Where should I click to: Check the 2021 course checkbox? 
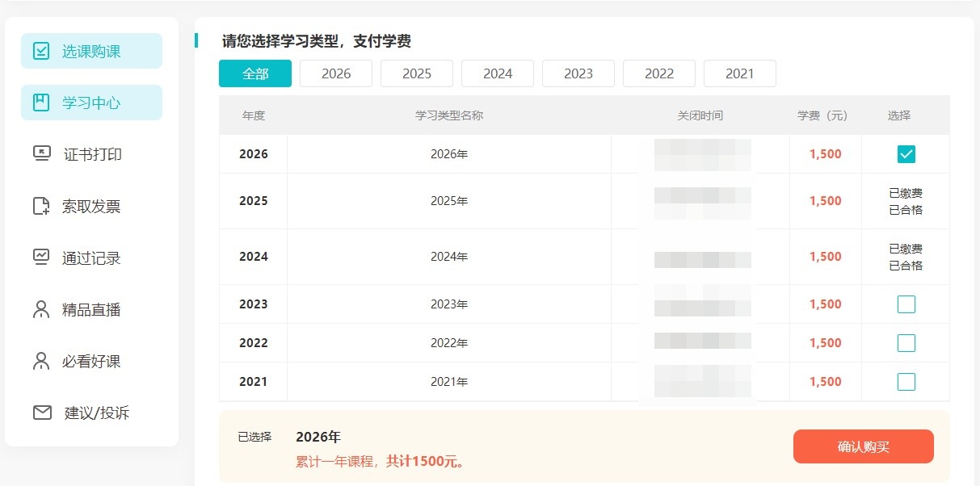(906, 382)
